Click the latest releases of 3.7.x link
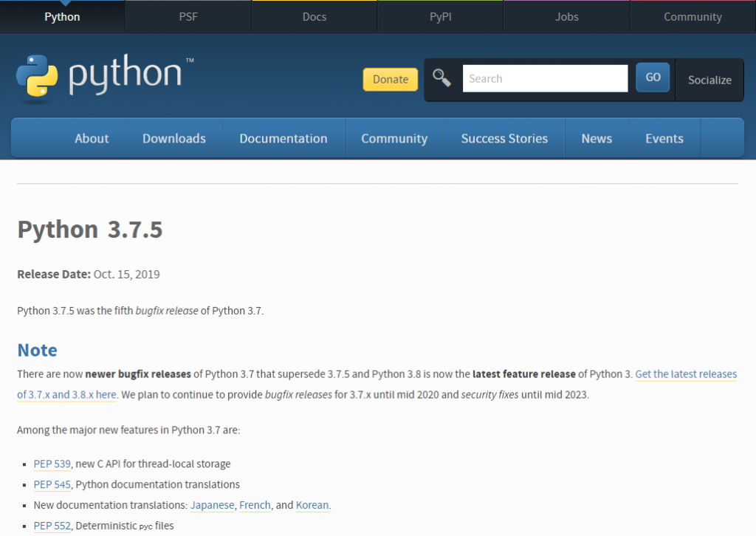This screenshot has width=756, height=536. pos(686,374)
